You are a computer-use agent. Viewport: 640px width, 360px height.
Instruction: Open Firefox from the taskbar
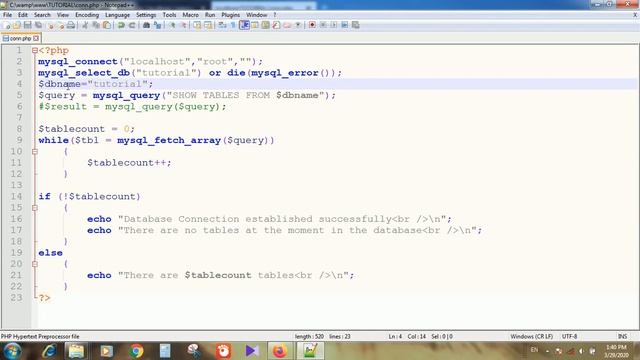click(x=280, y=351)
